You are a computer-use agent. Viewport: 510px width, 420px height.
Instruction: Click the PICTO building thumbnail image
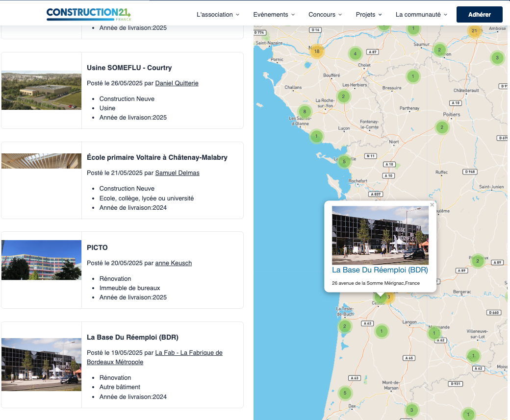41,260
